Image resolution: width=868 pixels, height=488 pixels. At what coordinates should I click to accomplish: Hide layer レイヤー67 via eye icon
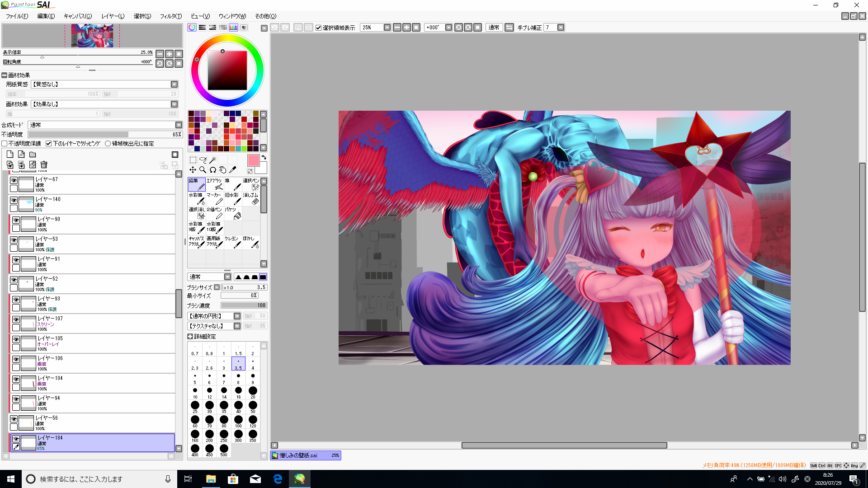pyautogui.click(x=14, y=180)
